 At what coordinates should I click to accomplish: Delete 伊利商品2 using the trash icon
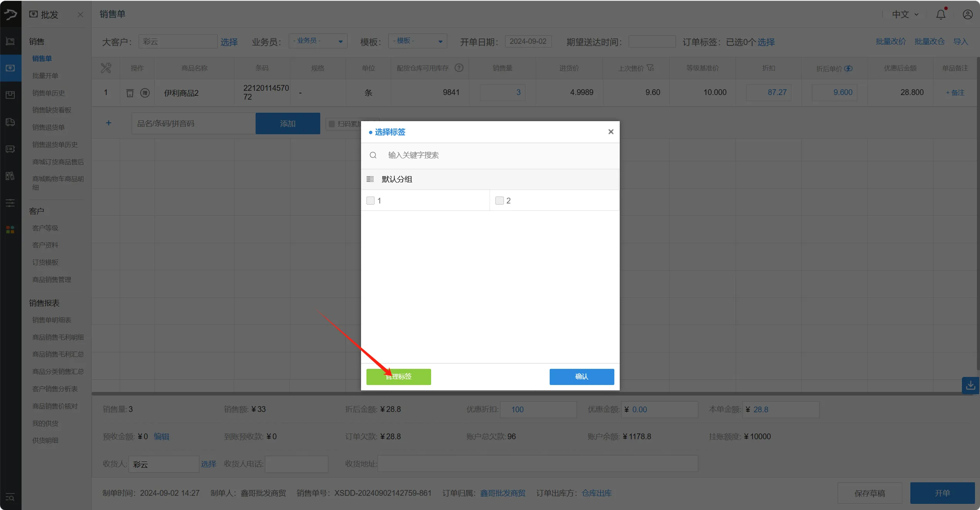pyautogui.click(x=130, y=92)
